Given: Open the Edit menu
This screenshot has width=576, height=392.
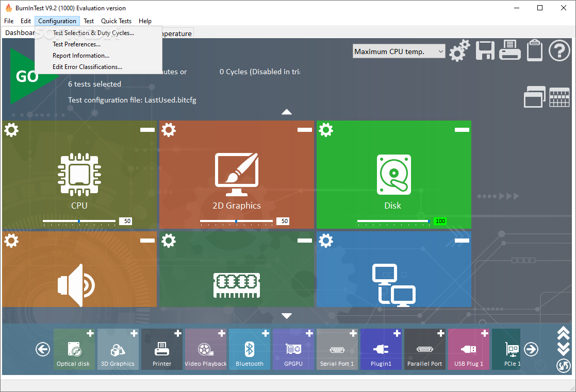Looking at the screenshot, I should click(x=26, y=21).
